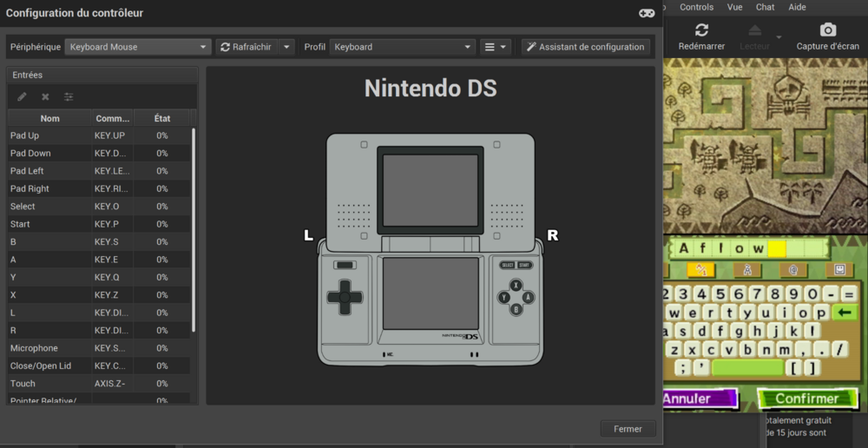Click the Fermer button
Viewport: 868px width, 448px height.
tap(628, 429)
